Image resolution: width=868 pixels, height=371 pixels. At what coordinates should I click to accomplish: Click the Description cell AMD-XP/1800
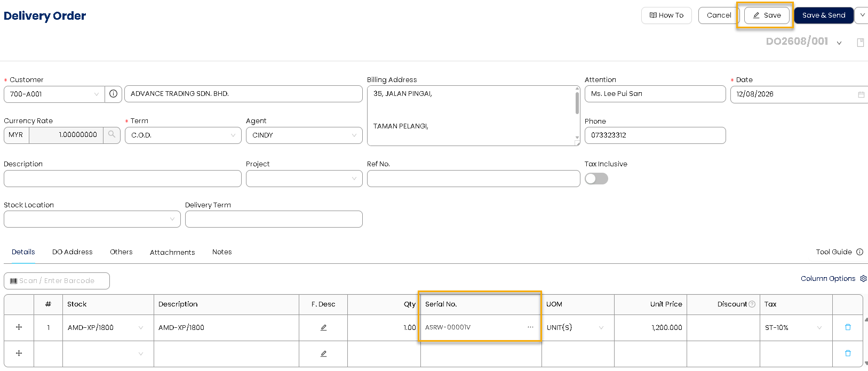(x=226, y=328)
